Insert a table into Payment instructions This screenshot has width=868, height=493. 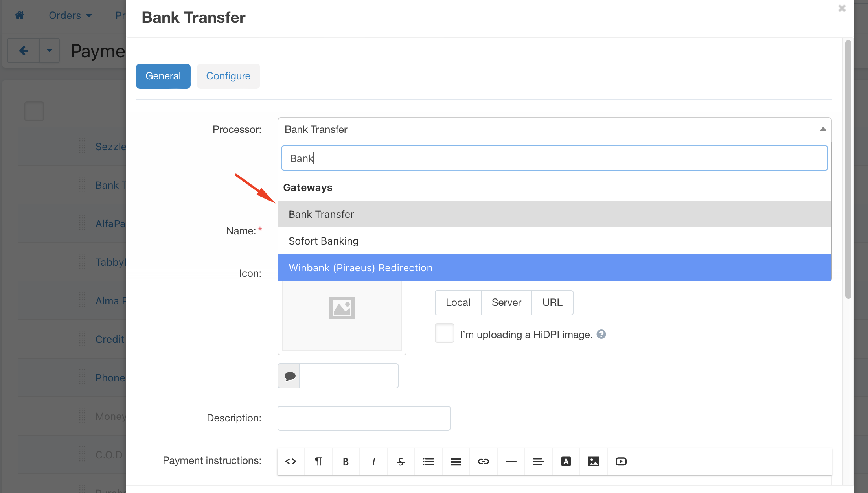pos(456,461)
